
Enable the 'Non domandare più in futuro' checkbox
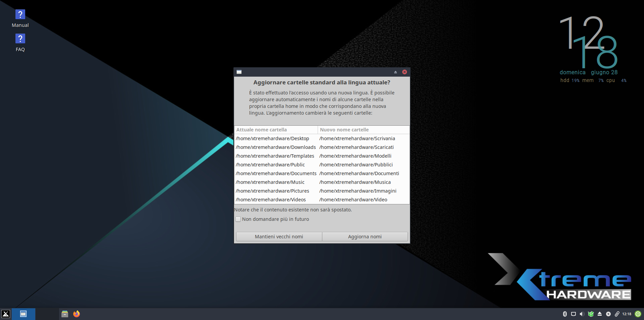click(x=238, y=219)
